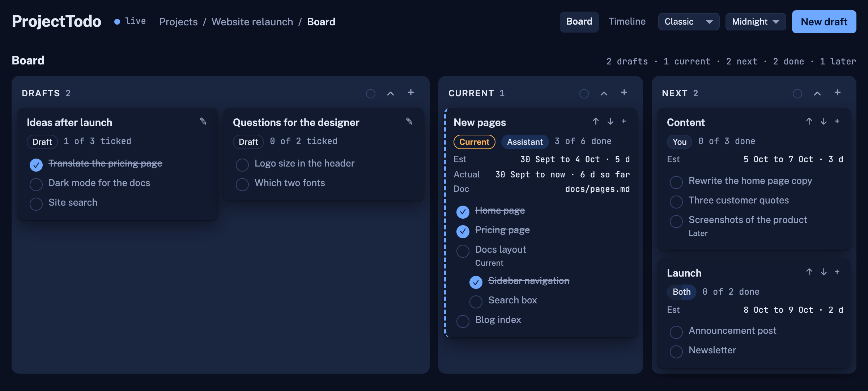
Task: Add item with plus in Next column header
Action: click(x=838, y=93)
